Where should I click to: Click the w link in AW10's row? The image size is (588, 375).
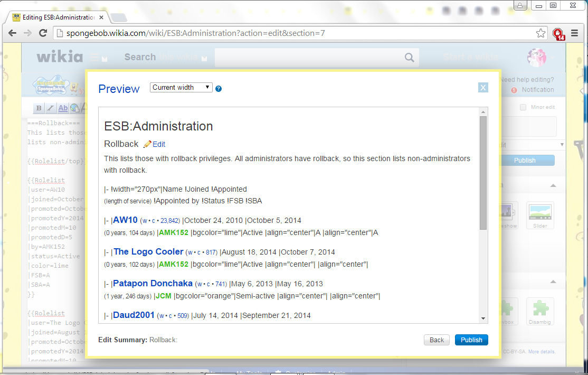click(x=145, y=221)
